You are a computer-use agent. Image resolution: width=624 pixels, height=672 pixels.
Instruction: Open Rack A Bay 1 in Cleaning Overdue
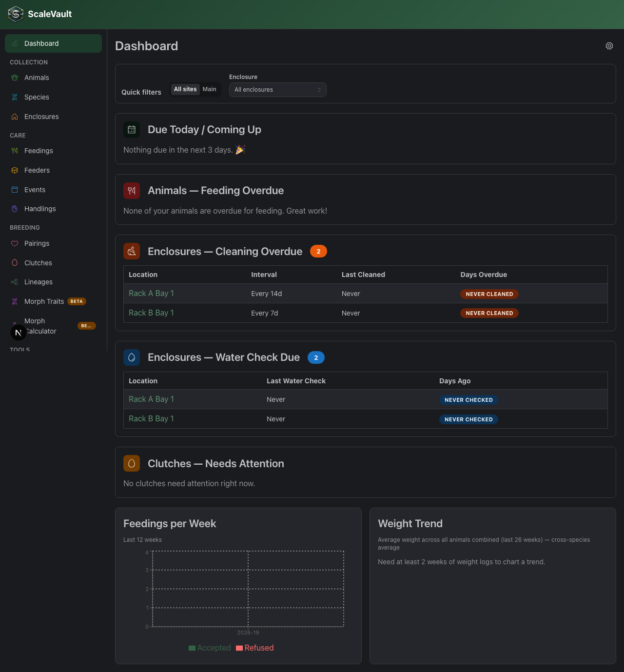click(151, 293)
